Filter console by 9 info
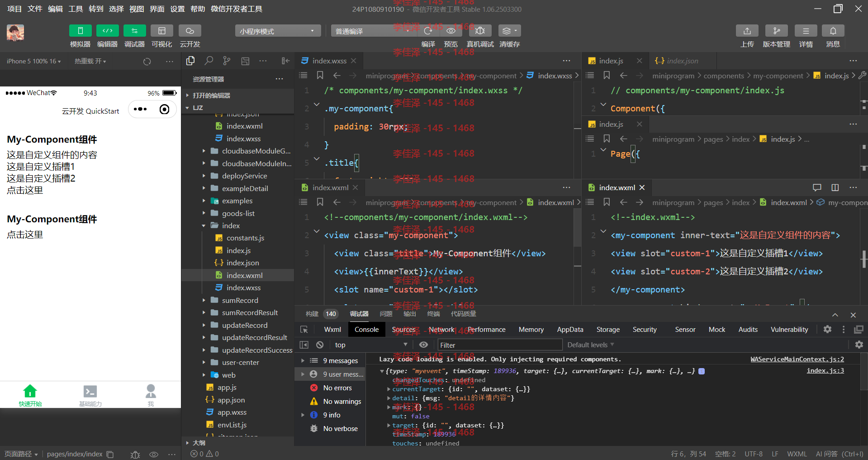Image resolution: width=868 pixels, height=460 pixels. point(332,415)
